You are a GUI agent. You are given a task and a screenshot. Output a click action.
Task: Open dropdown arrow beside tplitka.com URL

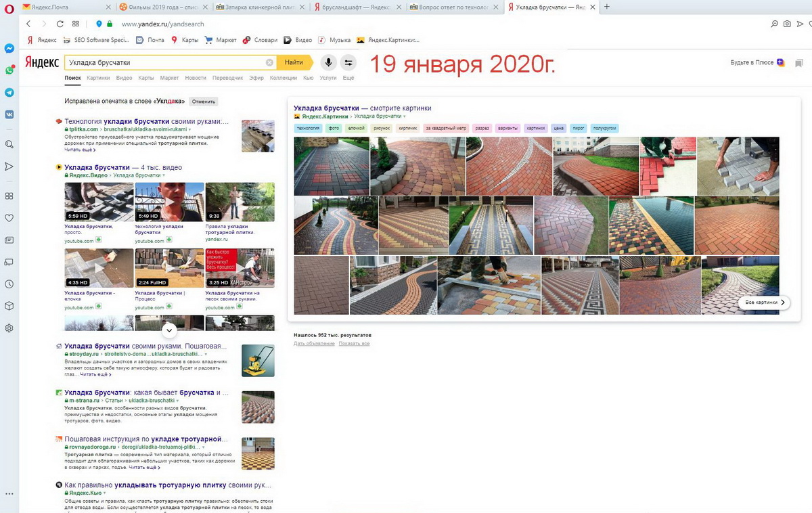click(x=190, y=129)
